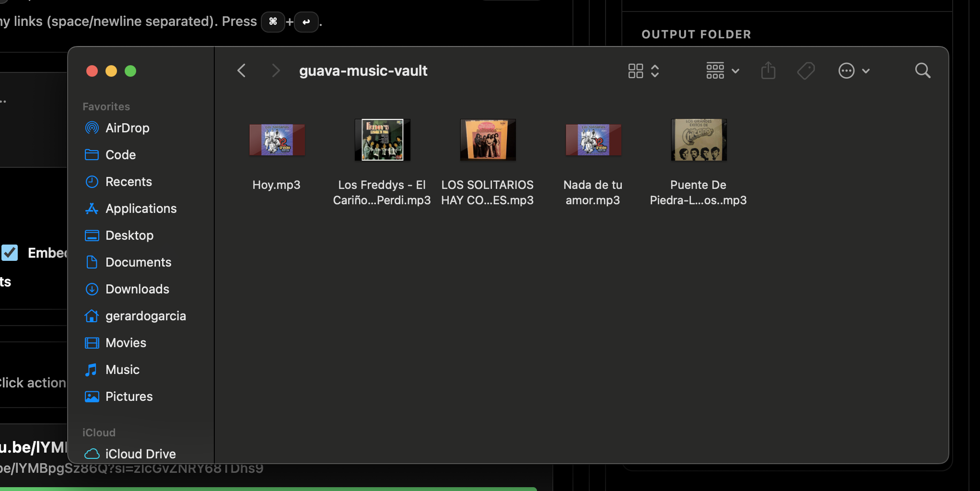Image resolution: width=980 pixels, height=491 pixels.
Task: Open the gerardogarcia home folder
Action: [x=145, y=316]
